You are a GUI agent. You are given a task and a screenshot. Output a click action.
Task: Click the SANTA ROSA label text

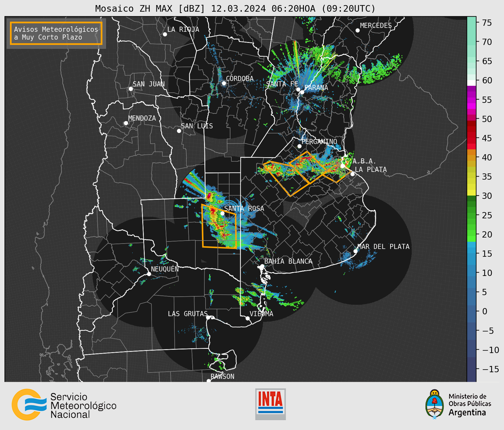point(244,208)
